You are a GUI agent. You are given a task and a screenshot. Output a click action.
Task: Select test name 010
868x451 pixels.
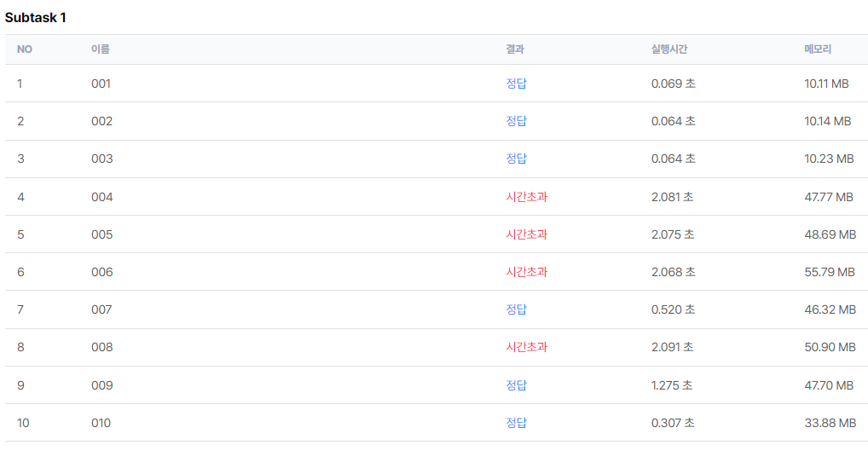[x=101, y=423]
